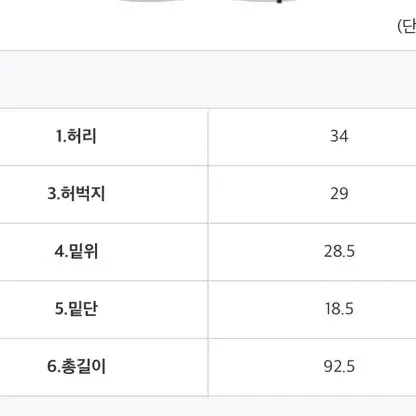Select the thigh value 29
The width and height of the screenshot is (416, 416).
339,194
